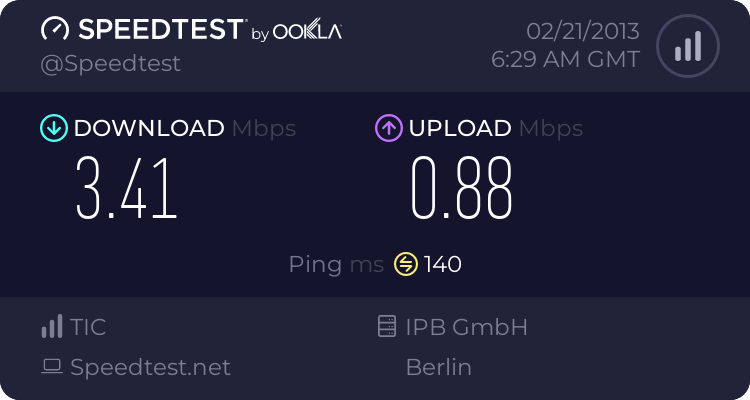
Task: Click the server icon beside IPB GmbH
Action: [x=387, y=327]
